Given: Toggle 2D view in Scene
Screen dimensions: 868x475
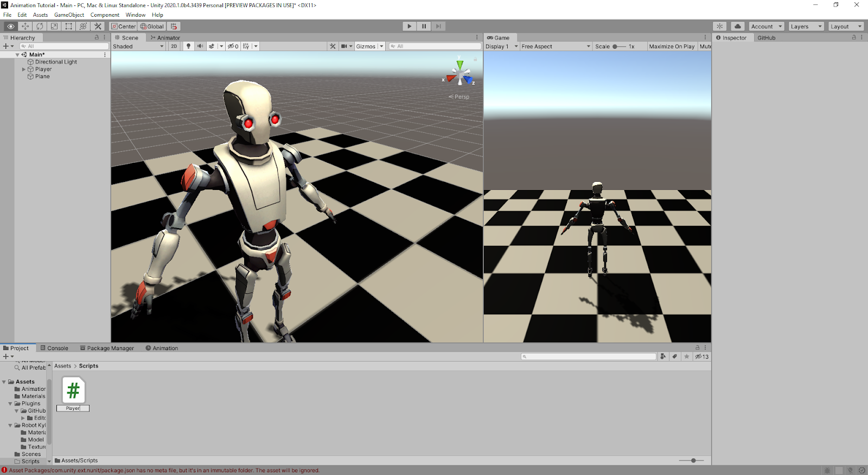Looking at the screenshot, I should [174, 46].
